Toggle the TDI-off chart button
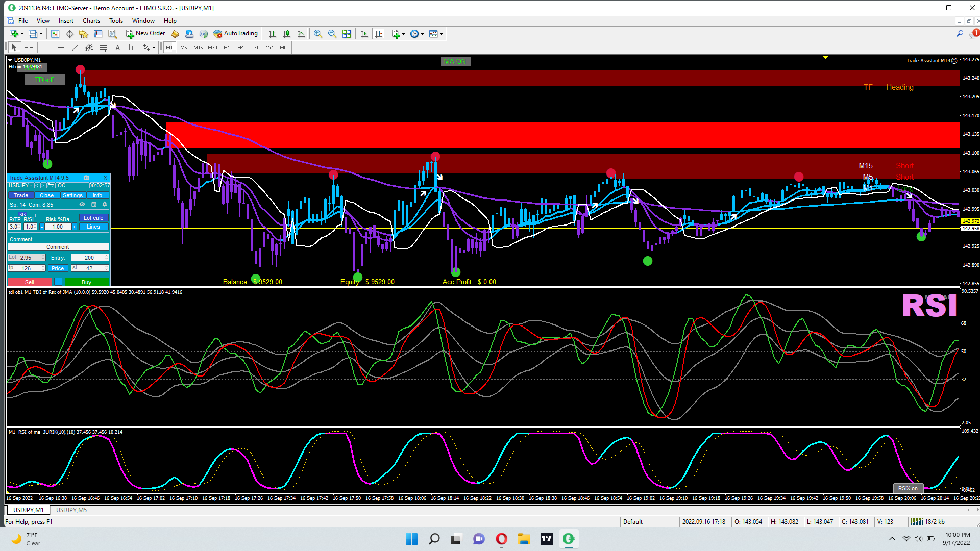This screenshot has height=551, width=980. click(x=44, y=80)
